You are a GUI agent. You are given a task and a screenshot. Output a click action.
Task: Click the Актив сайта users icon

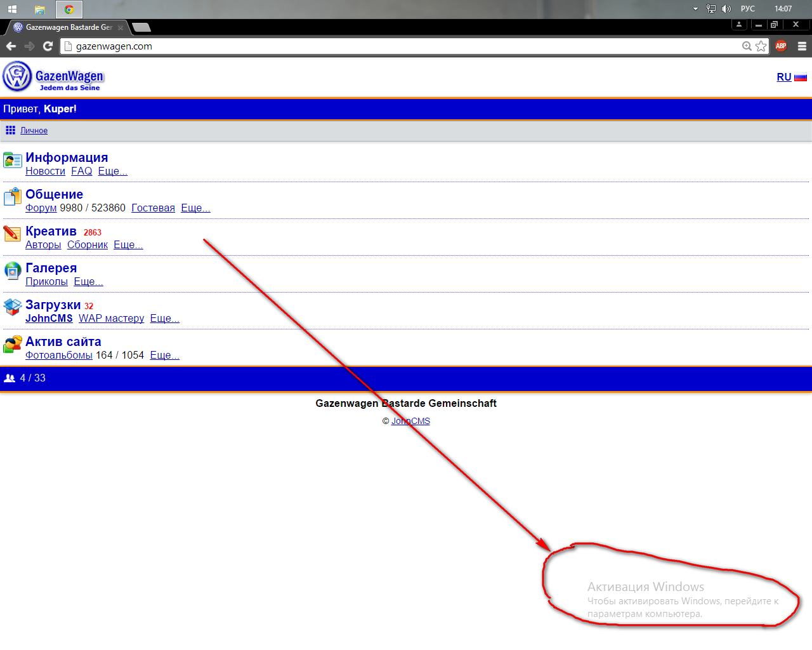coord(12,344)
